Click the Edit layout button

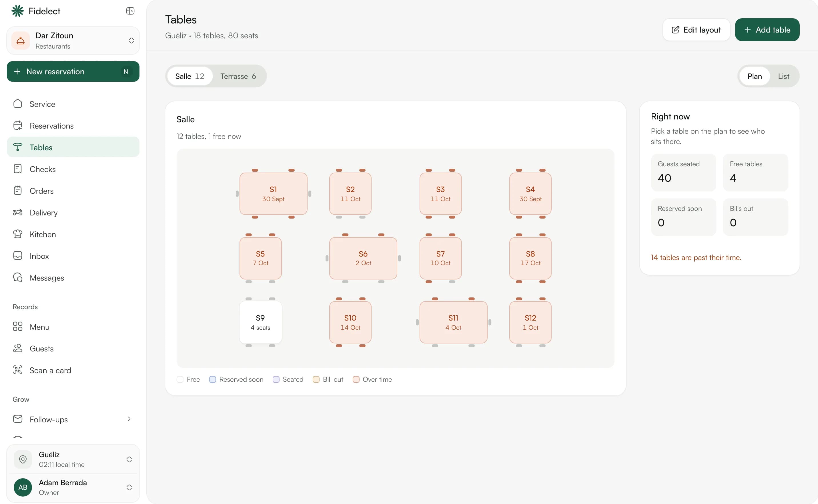[x=696, y=30]
